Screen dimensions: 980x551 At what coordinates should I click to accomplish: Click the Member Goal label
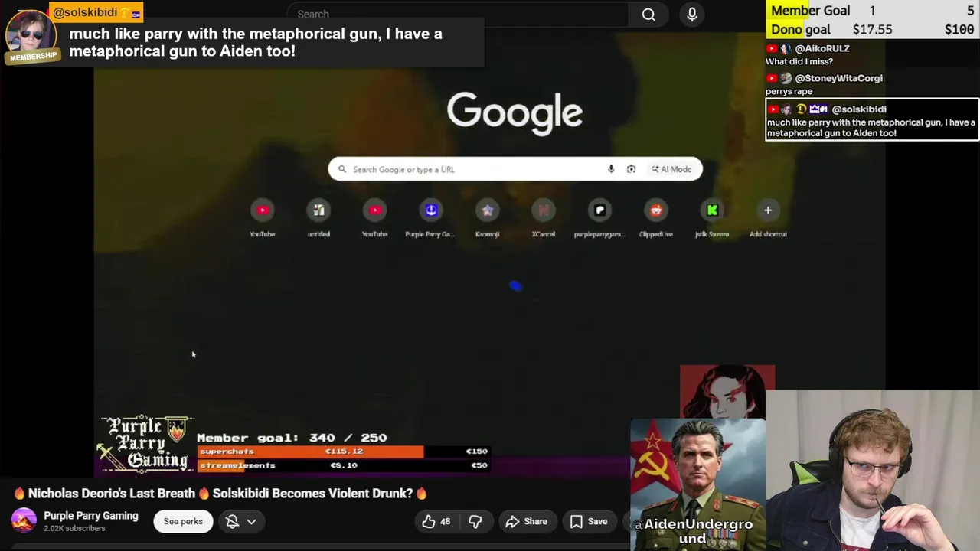tap(810, 11)
